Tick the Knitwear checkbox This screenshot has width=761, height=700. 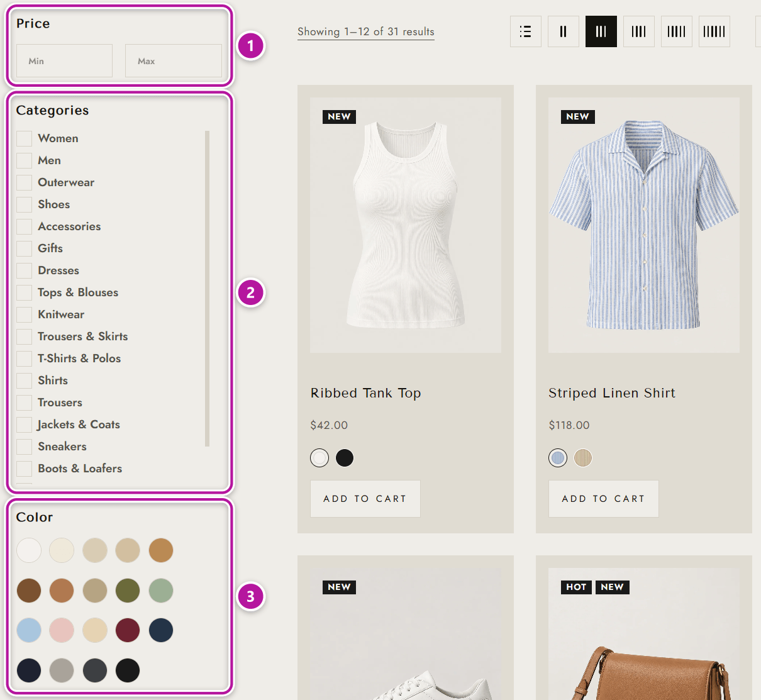point(24,314)
